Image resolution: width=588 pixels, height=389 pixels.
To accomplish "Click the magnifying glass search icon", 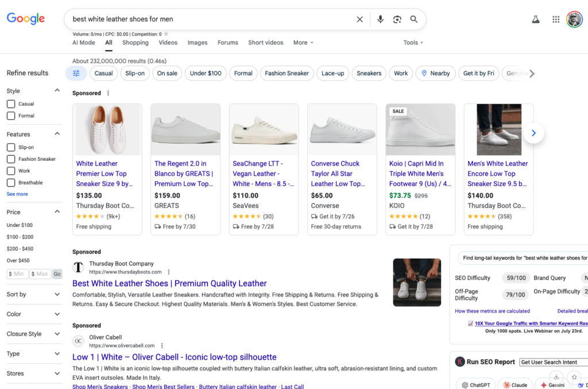I will tap(413, 19).
